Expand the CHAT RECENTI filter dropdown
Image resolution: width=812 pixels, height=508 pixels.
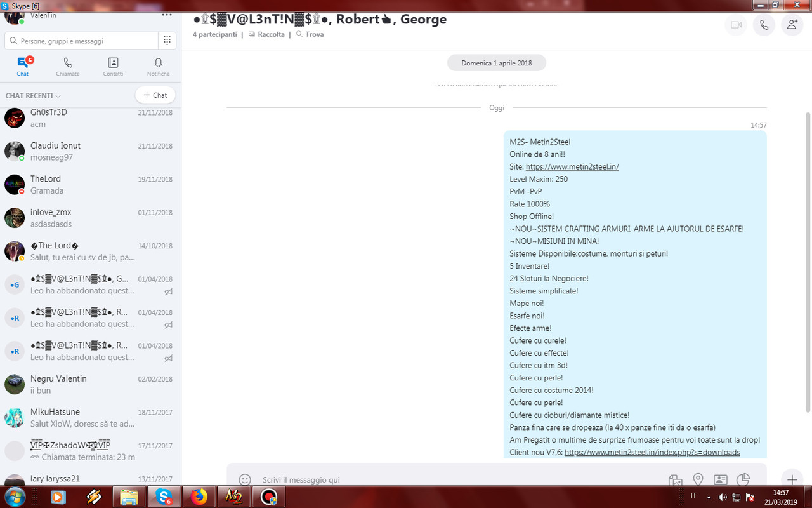click(33, 96)
